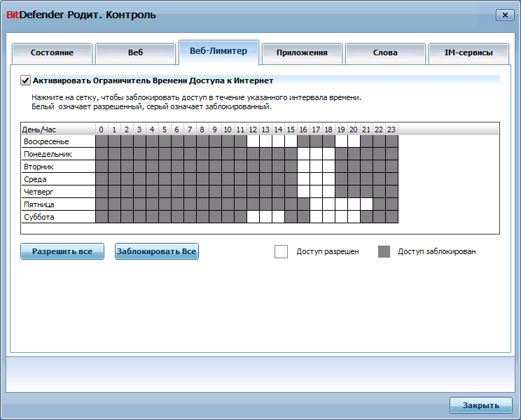Viewport: 521px width, 420px height.
Task: Select the Пятница row label
Action: (39, 204)
